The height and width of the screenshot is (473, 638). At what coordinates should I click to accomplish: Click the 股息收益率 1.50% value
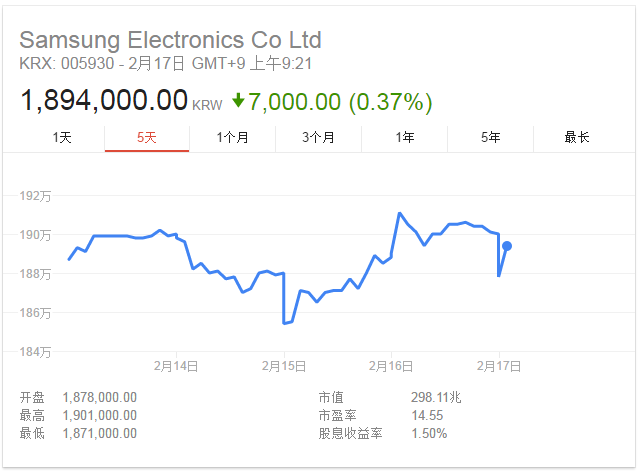coord(429,433)
